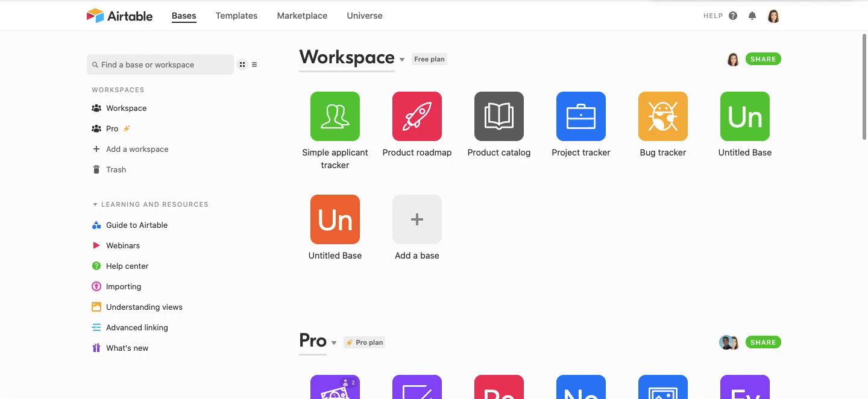868x399 pixels.
Task: Switch to grid layout view
Action: [242, 64]
